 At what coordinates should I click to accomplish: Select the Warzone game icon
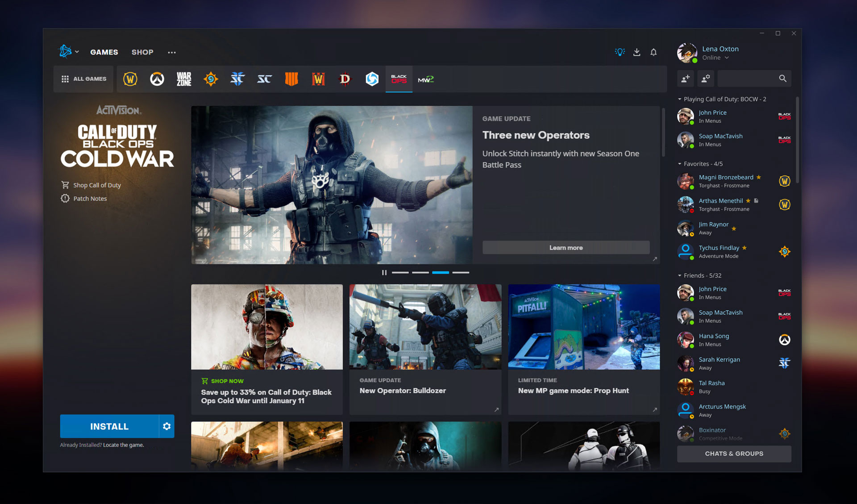tap(183, 80)
